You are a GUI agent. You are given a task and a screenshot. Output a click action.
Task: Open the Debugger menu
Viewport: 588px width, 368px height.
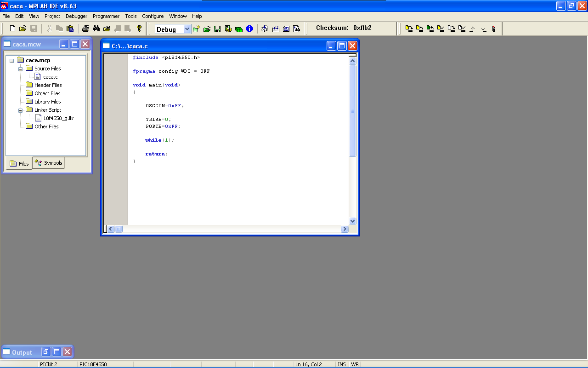(x=76, y=16)
